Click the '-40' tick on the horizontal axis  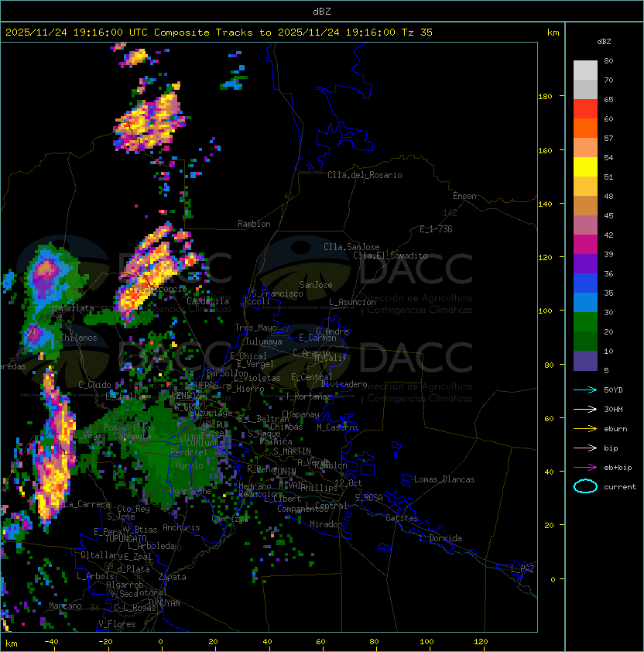pyautogui.click(x=51, y=642)
